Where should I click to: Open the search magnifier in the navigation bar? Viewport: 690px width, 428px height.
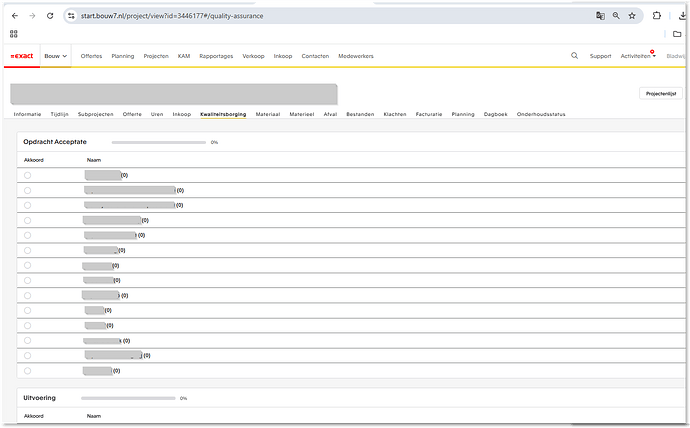(574, 56)
